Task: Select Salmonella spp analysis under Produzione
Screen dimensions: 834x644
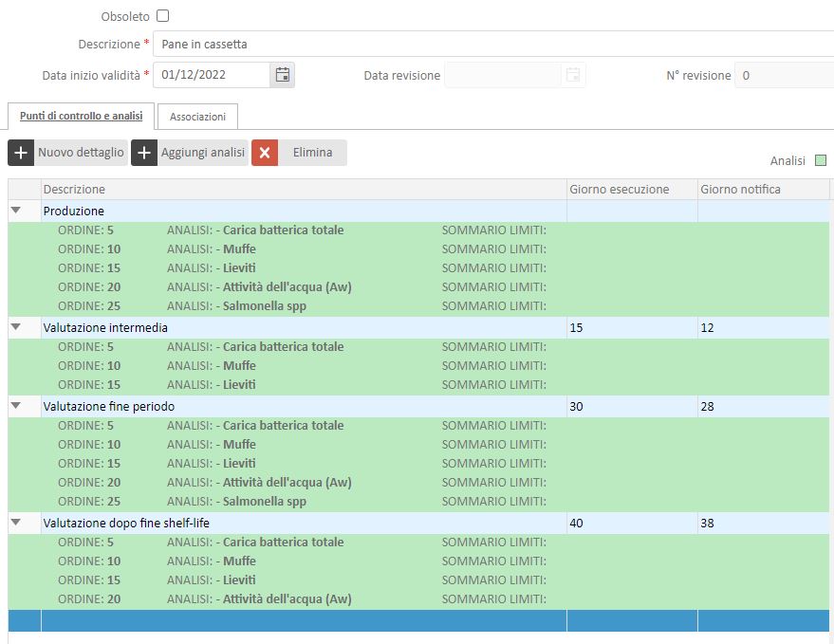Action: [x=418, y=306]
